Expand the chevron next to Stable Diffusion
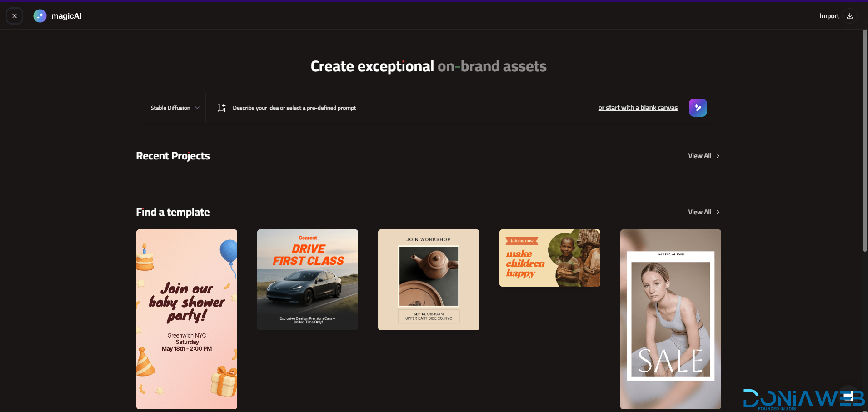 point(197,108)
